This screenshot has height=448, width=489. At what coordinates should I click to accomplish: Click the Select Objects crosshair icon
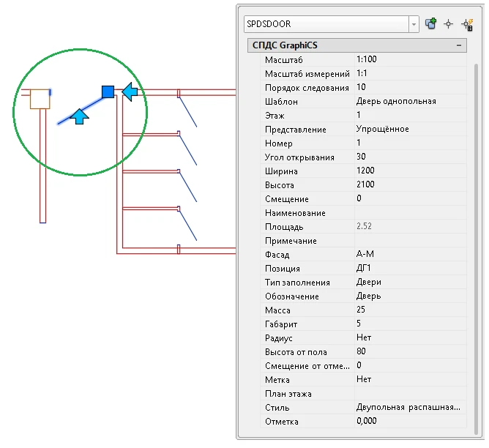coord(449,24)
